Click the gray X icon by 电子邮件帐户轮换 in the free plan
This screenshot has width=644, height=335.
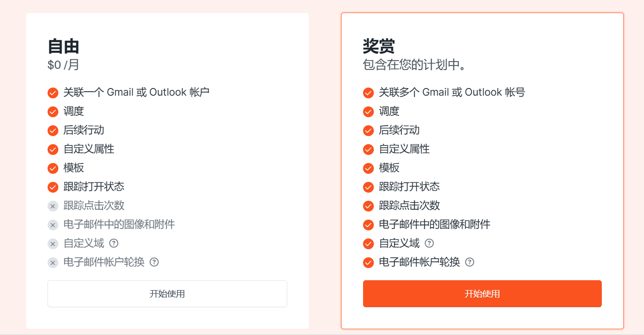[53, 263]
